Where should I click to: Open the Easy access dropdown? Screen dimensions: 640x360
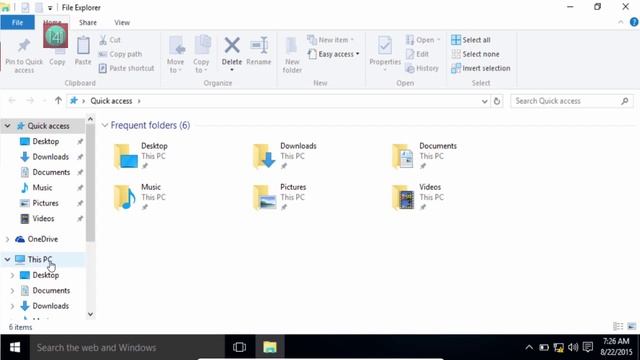[333, 54]
